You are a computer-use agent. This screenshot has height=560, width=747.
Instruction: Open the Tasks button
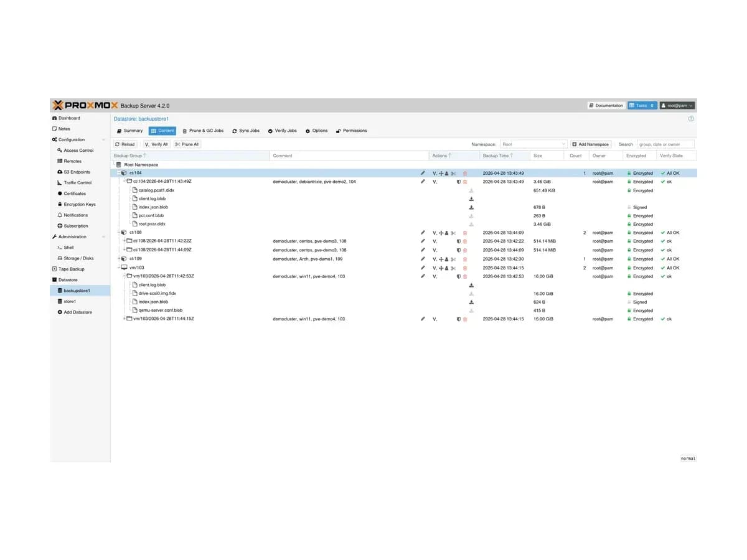pos(642,106)
